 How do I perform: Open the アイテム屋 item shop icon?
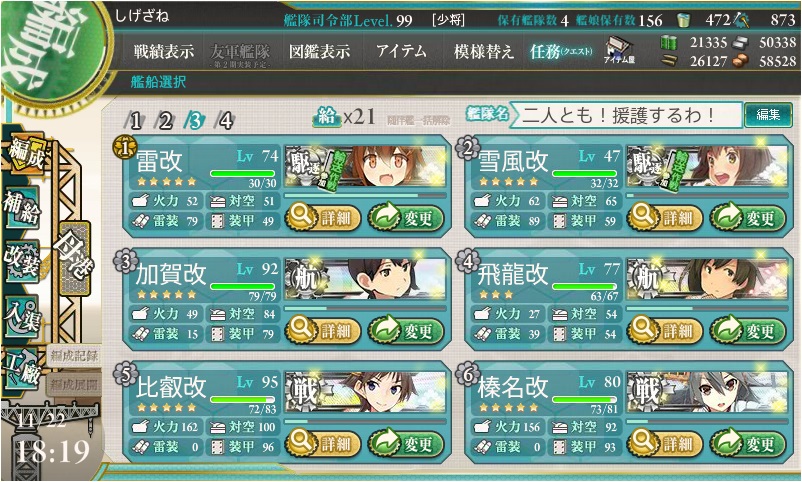tap(619, 51)
